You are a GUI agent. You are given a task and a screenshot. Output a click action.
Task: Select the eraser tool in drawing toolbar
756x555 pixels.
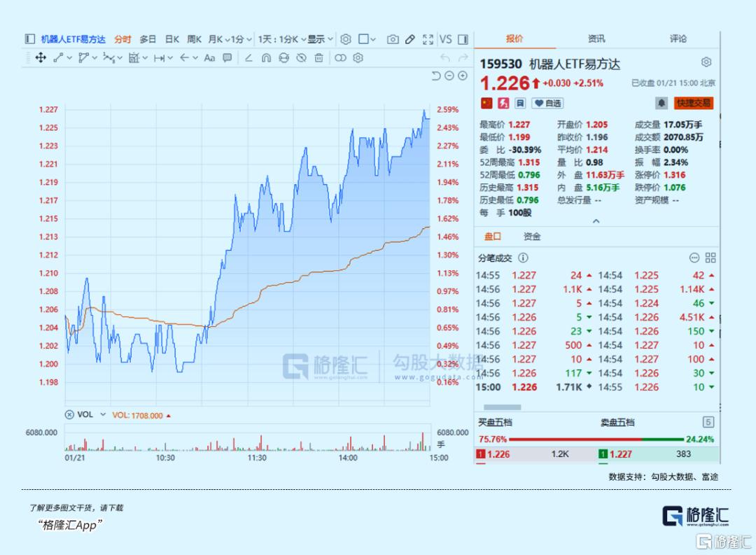pyautogui.click(x=248, y=58)
